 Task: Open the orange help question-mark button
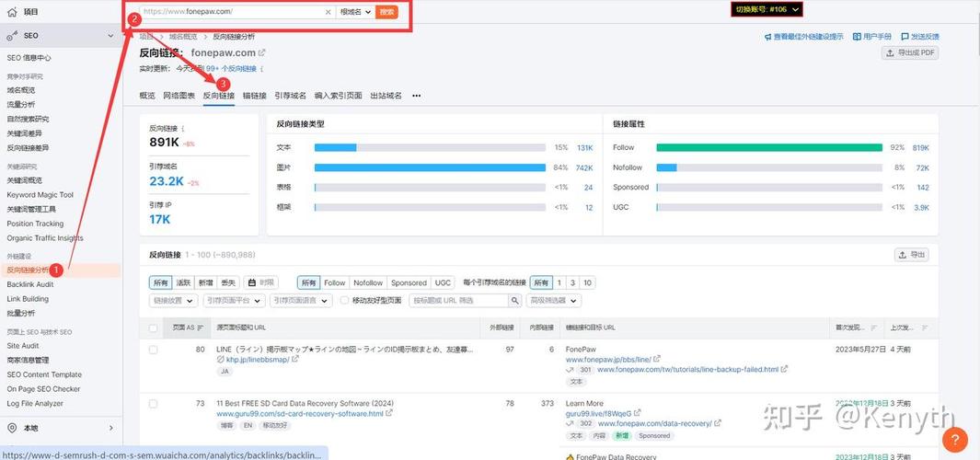point(954,440)
